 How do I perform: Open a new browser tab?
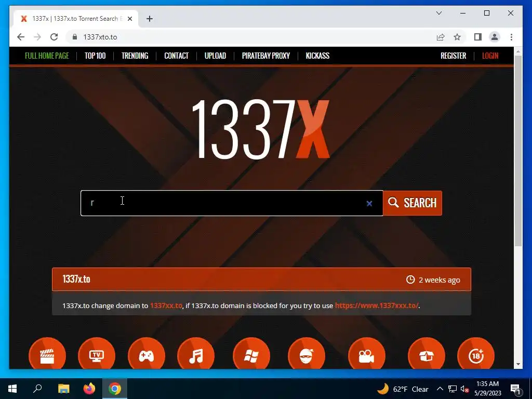tap(150, 19)
